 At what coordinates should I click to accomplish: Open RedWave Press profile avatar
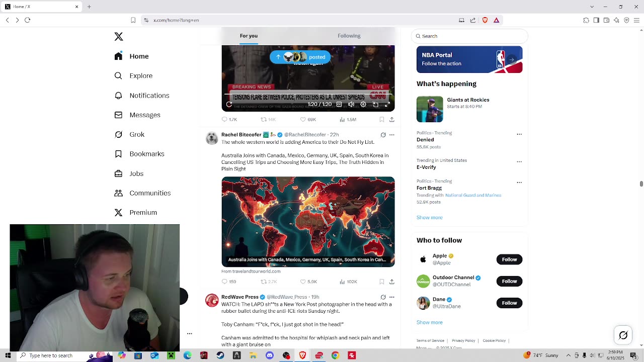212,300
